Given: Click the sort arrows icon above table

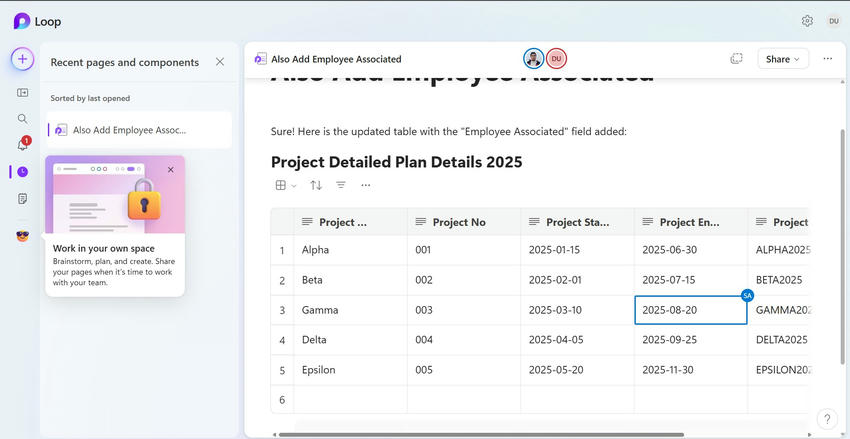Looking at the screenshot, I should tap(316, 185).
